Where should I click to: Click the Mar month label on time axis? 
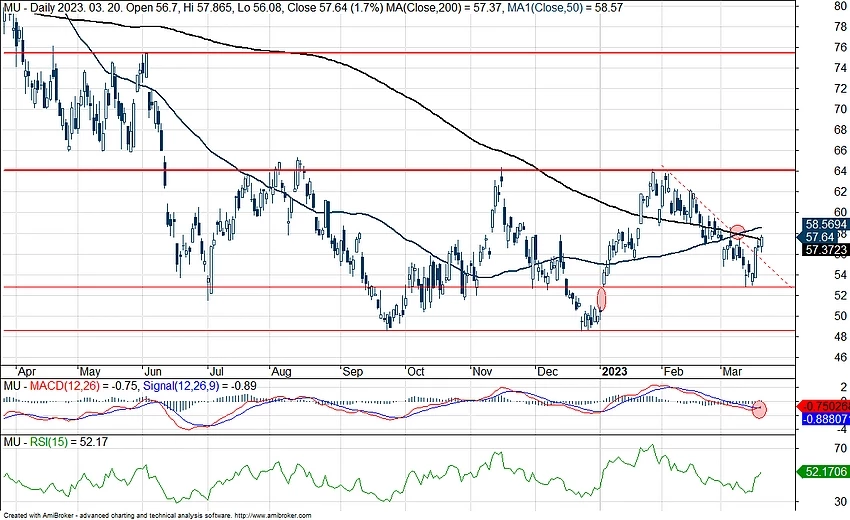[x=732, y=372]
